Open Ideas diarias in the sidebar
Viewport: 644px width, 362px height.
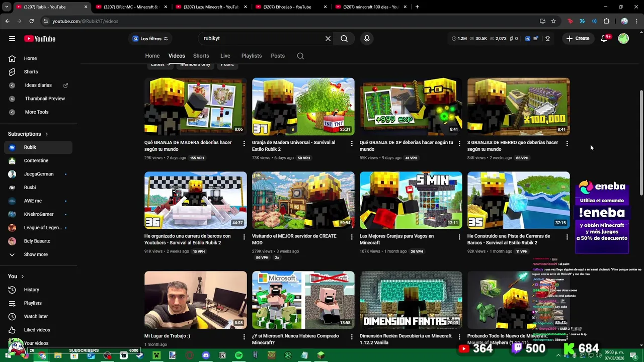38,85
